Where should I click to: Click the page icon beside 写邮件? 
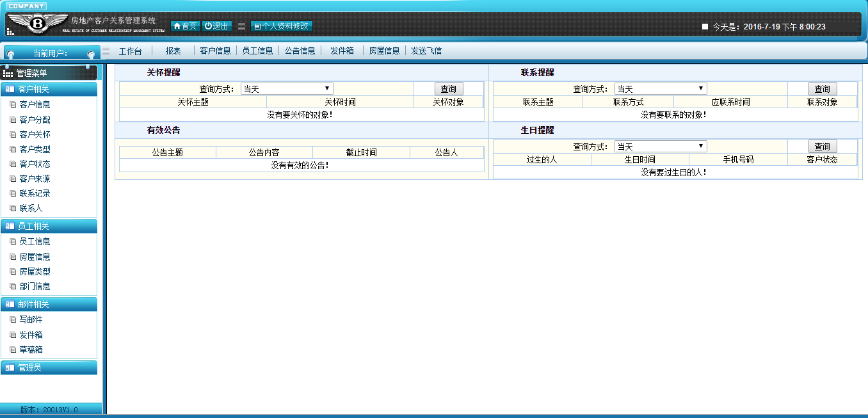[13, 320]
